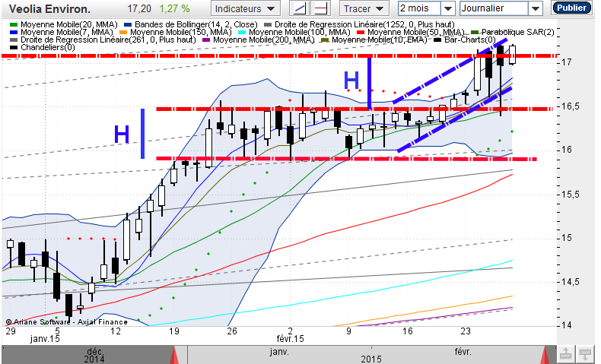Screen dimensions: 601x364
Task: Click the Journalier interval field
Action: click(494, 8)
